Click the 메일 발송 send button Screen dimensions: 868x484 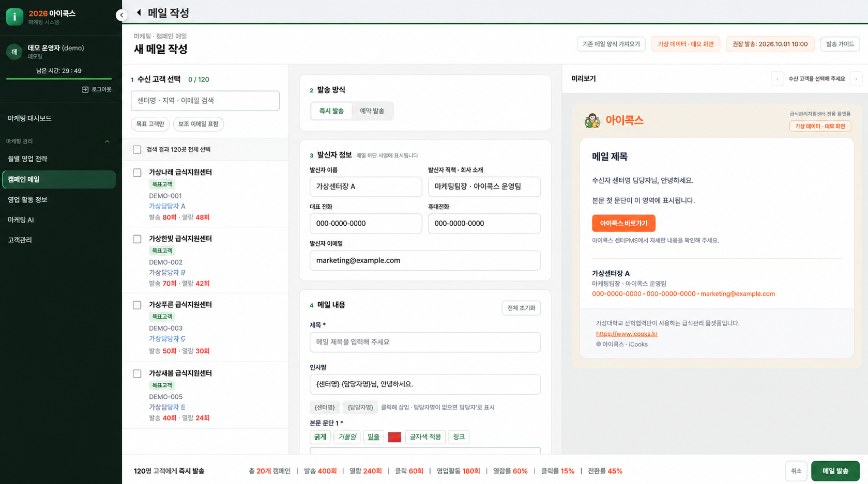835,471
